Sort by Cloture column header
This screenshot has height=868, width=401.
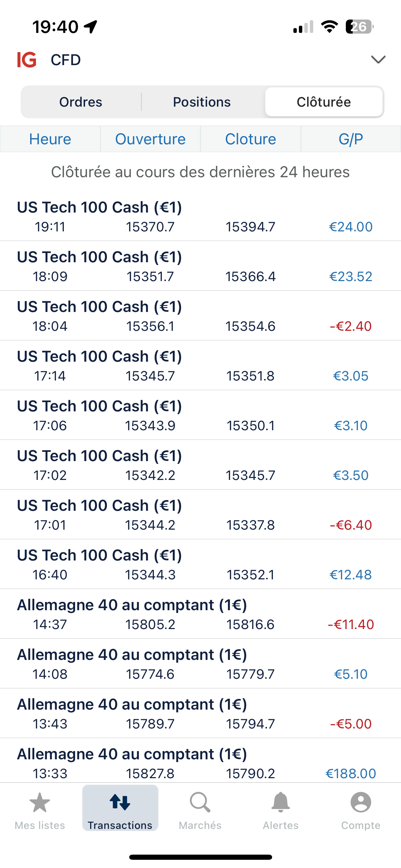coord(251,139)
